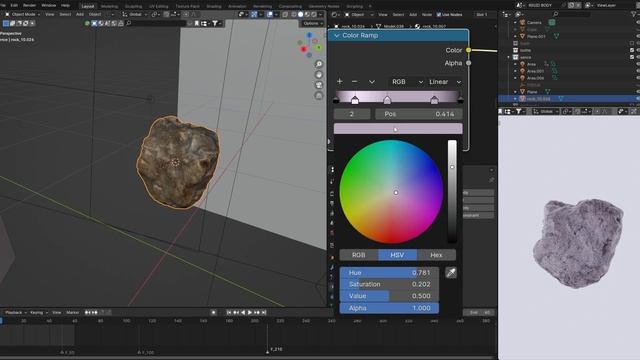640x360 pixels.
Task: Open the 3D viewport Add menu
Action: click(80, 14)
